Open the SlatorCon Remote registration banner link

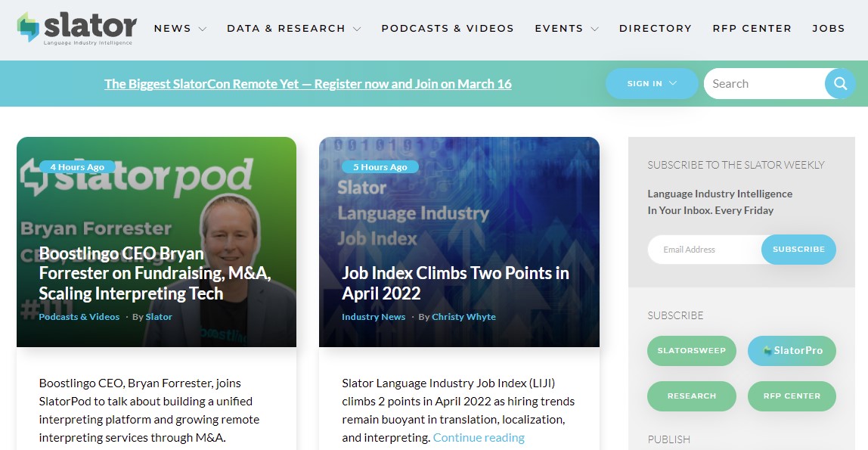click(x=308, y=84)
